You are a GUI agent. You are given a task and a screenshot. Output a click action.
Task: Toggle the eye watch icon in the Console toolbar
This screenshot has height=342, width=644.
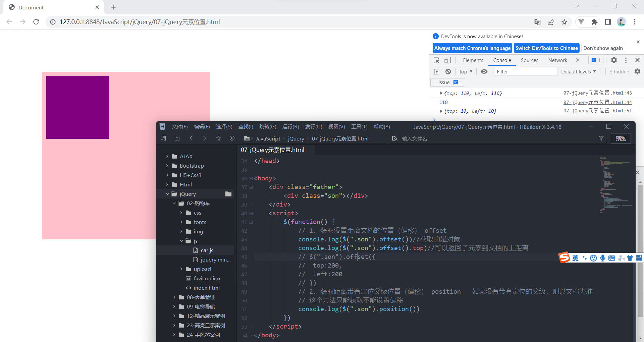coord(484,71)
